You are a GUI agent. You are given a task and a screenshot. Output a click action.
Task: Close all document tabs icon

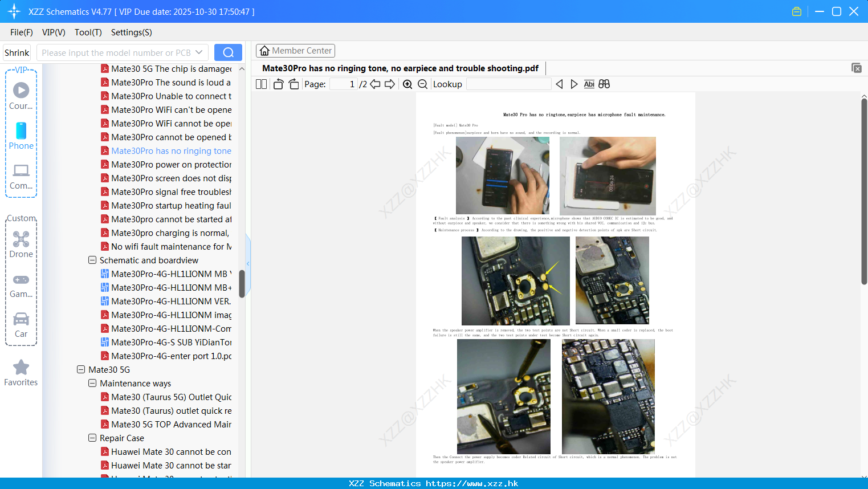tap(856, 68)
